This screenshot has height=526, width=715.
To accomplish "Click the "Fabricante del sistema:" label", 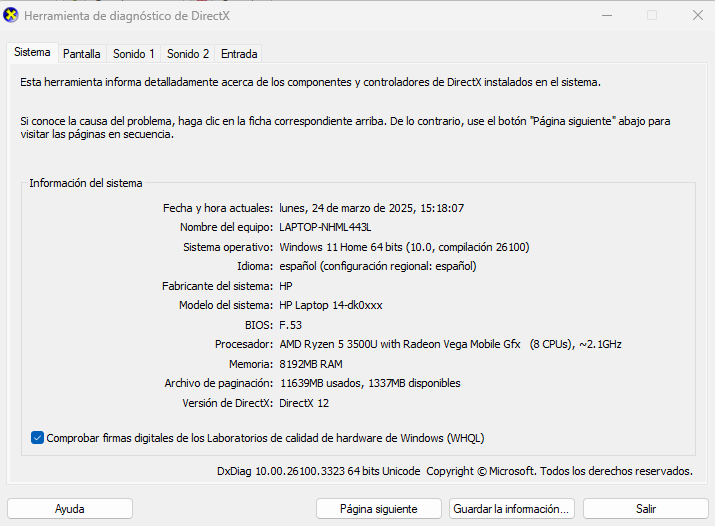I will click(218, 286).
